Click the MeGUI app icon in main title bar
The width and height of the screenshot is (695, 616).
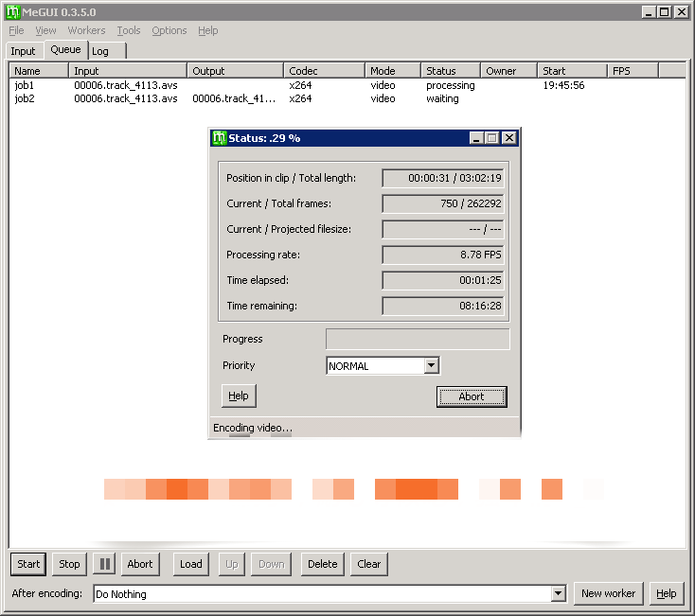(12, 12)
